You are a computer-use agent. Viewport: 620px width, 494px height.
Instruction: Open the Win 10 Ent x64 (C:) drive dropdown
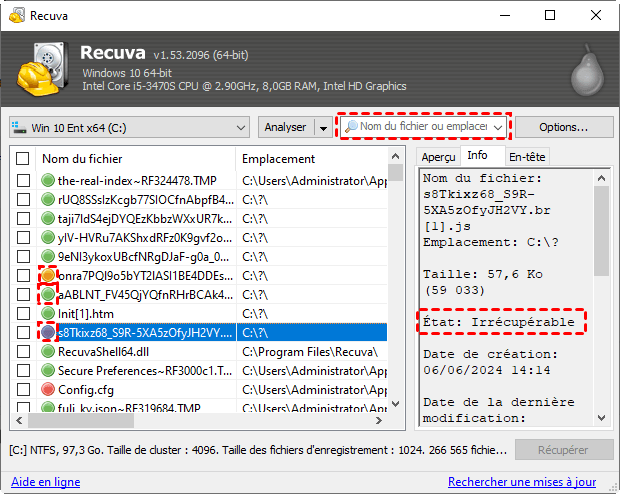(x=129, y=127)
